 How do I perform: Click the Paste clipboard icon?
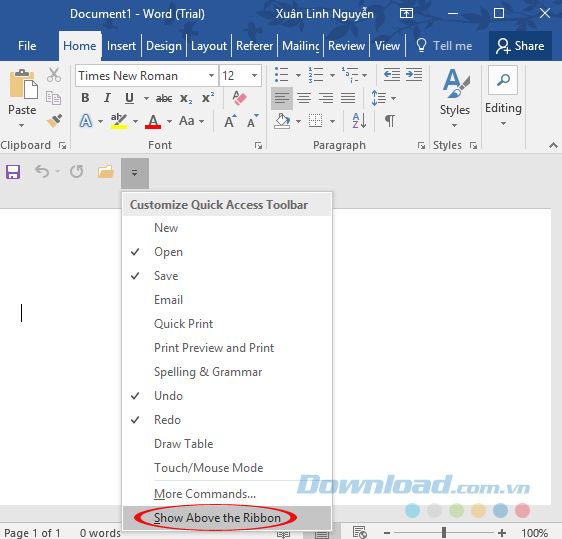click(x=23, y=84)
